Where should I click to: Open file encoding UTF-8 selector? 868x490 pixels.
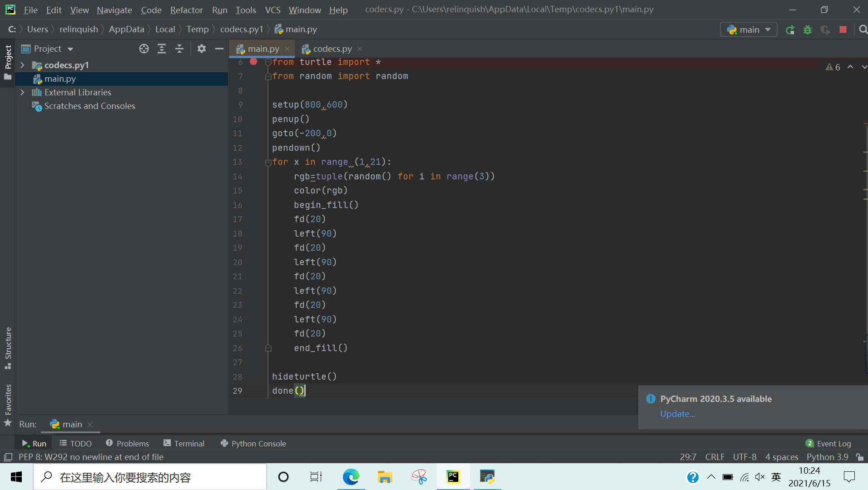point(745,457)
